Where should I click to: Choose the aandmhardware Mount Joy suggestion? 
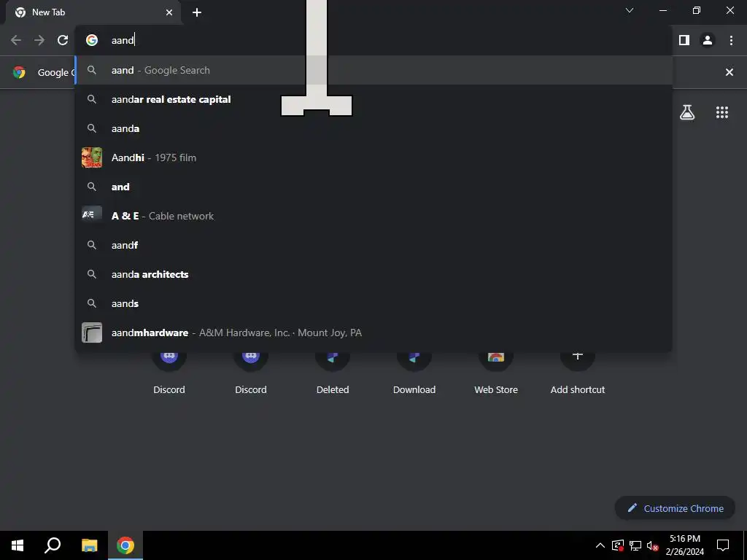click(x=374, y=332)
